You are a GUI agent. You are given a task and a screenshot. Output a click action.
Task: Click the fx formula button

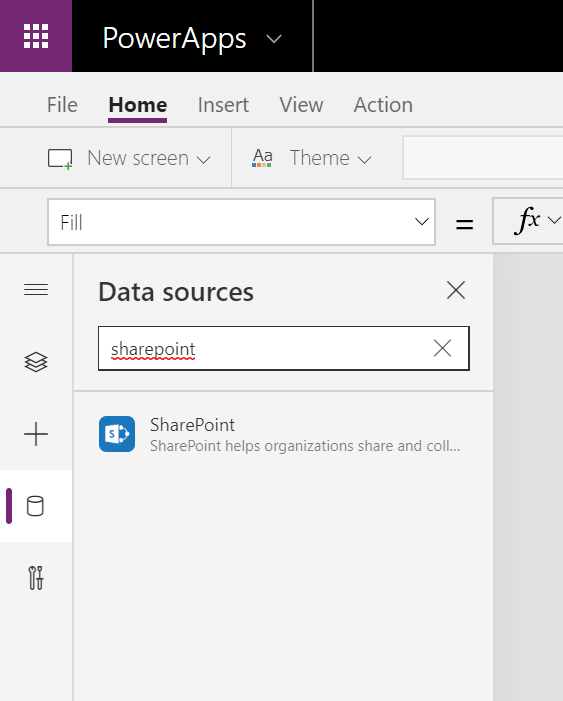tap(528, 220)
